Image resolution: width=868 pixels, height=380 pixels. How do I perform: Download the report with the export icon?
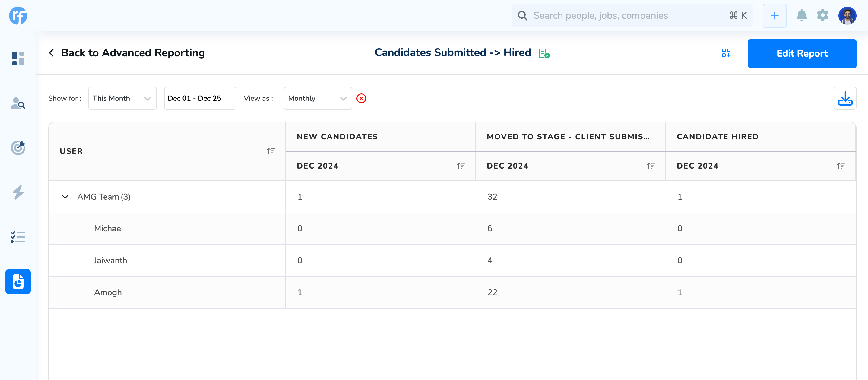click(844, 98)
